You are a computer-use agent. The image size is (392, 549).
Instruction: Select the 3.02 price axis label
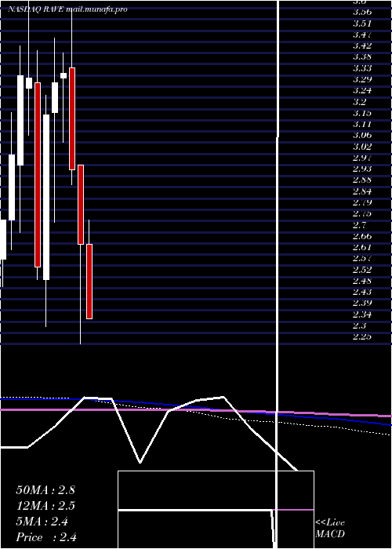click(x=362, y=147)
